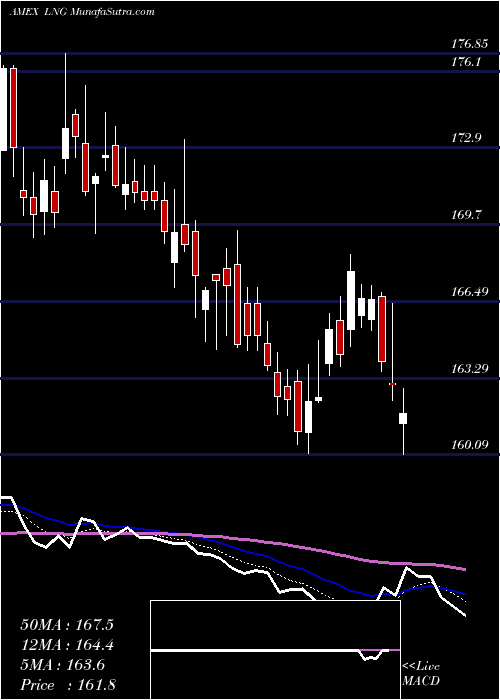Select the 176.85 price level label
This screenshot has height=700, width=500.
(x=470, y=44)
